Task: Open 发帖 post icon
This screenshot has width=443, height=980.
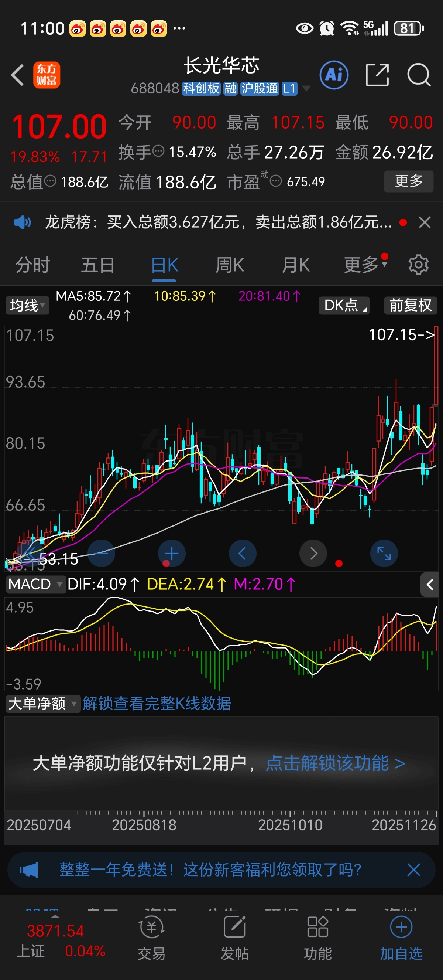Action: (x=234, y=938)
